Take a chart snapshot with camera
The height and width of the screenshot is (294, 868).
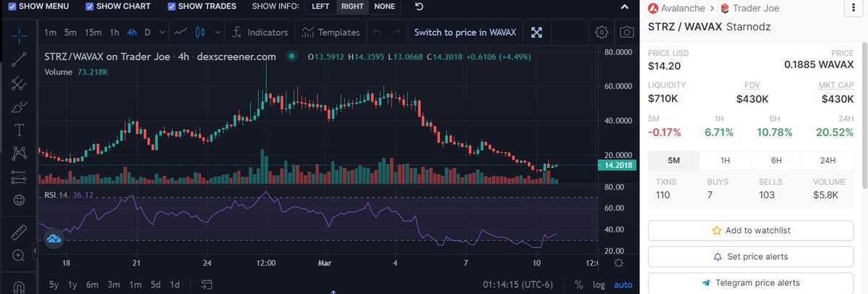pos(627,33)
